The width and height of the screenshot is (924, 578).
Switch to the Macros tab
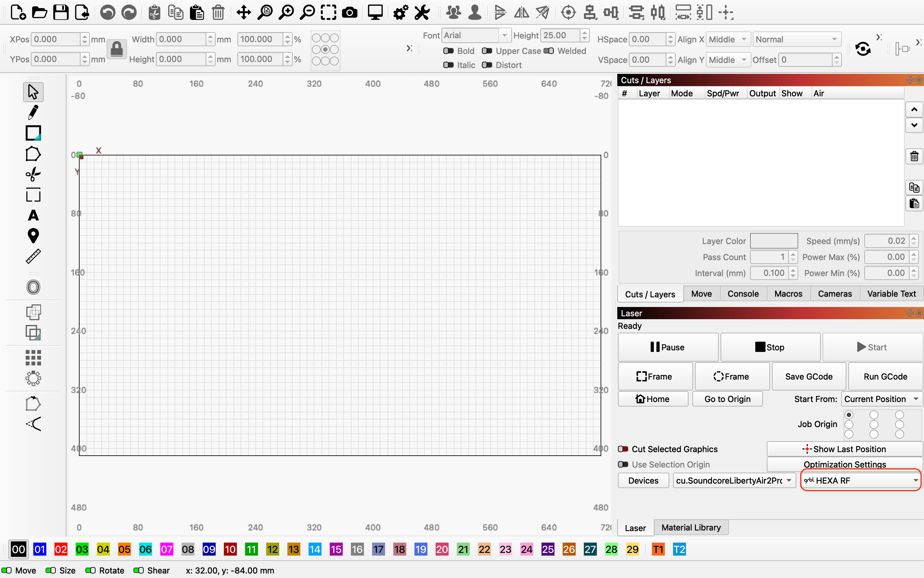(789, 293)
